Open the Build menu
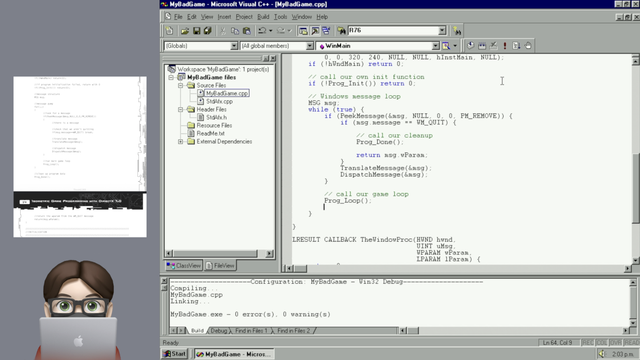The image size is (640, 360). 263,17
